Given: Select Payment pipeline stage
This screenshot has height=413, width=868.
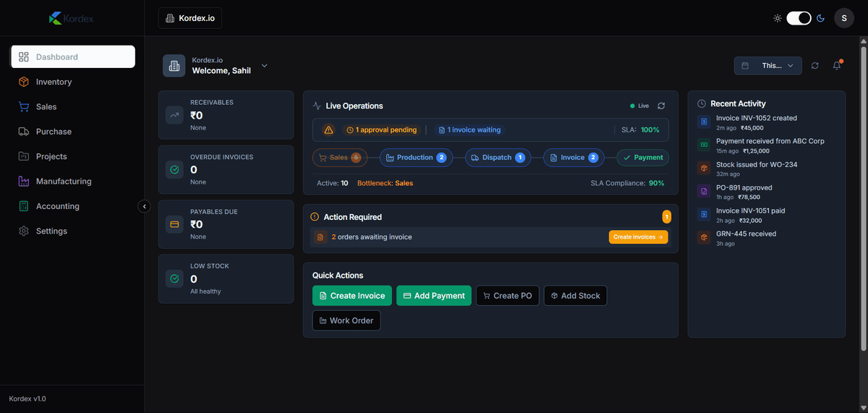Looking at the screenshot, I should [642, 158].
